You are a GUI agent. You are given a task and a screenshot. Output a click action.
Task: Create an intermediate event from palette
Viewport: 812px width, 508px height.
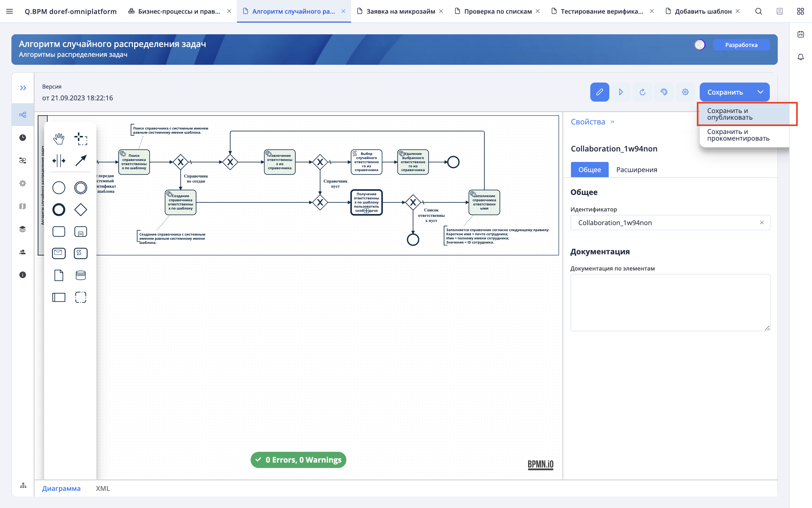(x=81, y=187)
